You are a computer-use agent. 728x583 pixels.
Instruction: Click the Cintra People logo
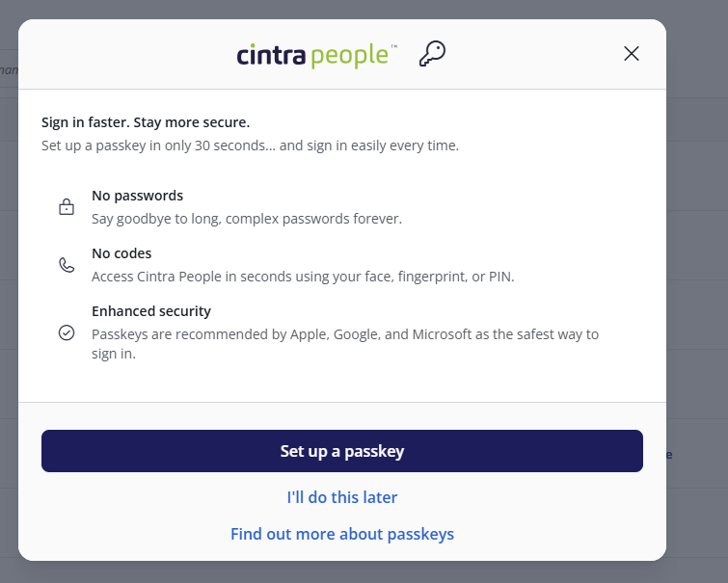click(312, 55)
